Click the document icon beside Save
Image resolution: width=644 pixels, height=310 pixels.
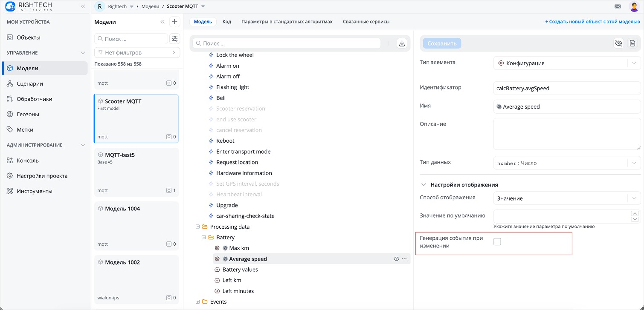(632, 43)
